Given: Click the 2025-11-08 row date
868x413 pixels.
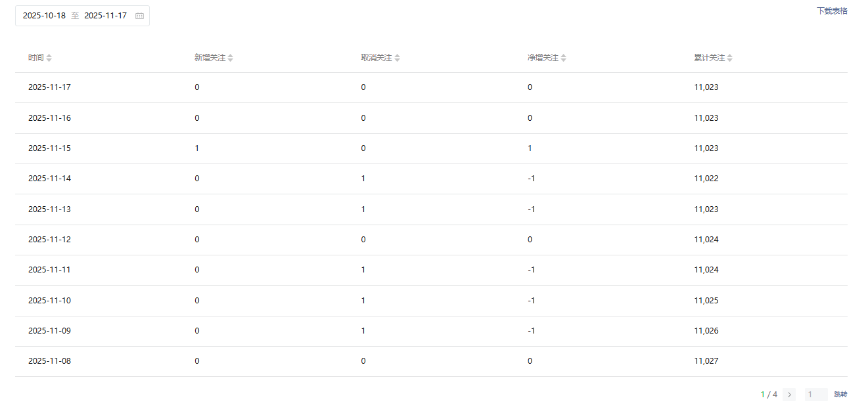Looking at the screenshot, I should pos(49,361).
